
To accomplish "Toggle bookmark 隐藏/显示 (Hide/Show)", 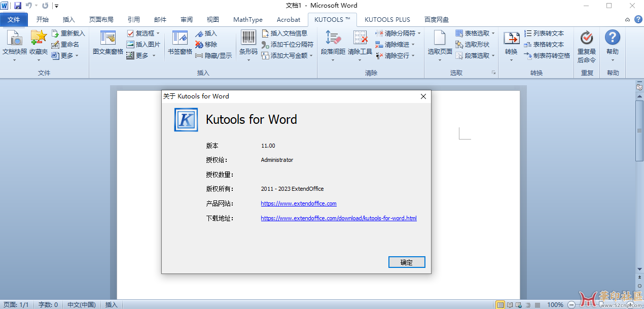I will 213,55.
